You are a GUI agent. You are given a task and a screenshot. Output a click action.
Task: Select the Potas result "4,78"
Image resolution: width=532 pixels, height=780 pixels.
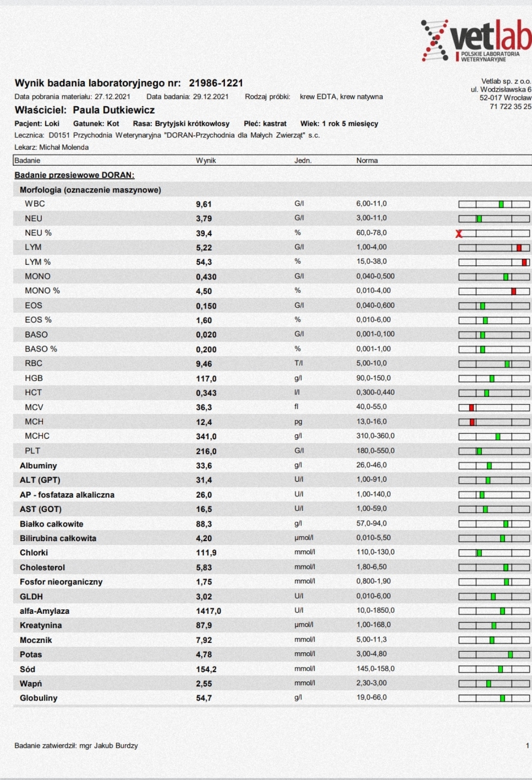click(204, 655)
